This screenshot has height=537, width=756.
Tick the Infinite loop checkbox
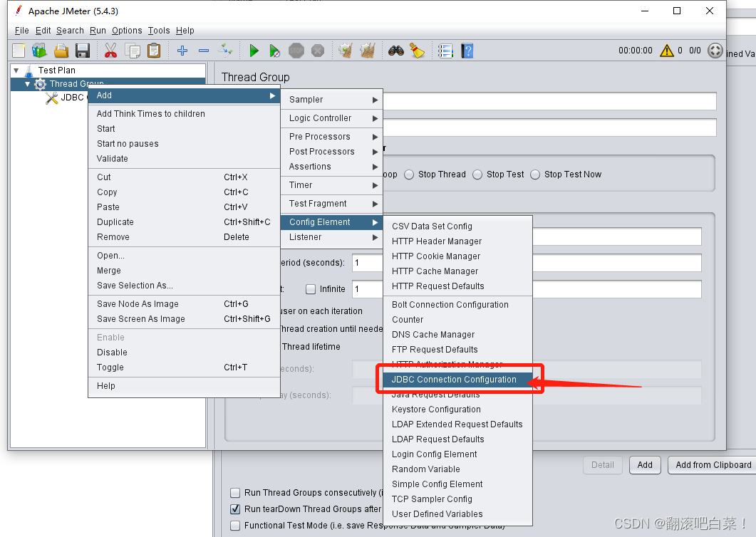click(x=311, y=289)
